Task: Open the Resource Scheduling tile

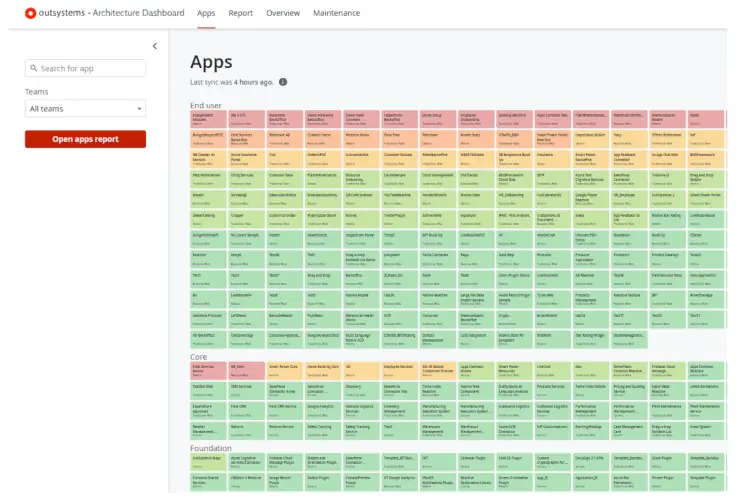Action: click(361, 179)
